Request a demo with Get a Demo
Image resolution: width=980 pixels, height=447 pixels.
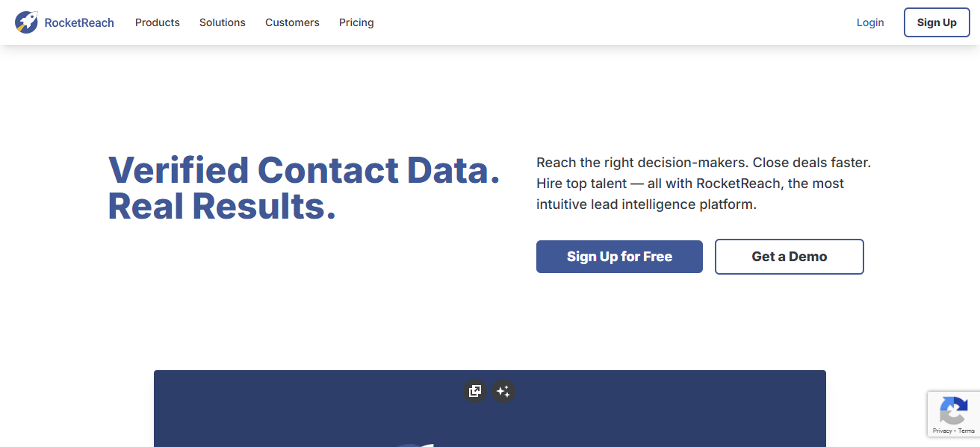[x=790, y=257]
